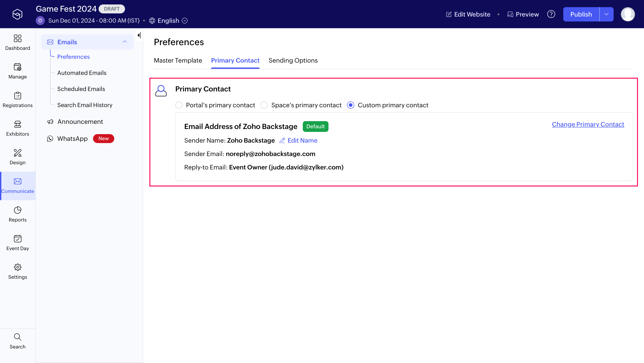The height and width of the screenshot is (363, 644).
Task: Collapse the side panel with arrow icon
Action: [139, 35]
